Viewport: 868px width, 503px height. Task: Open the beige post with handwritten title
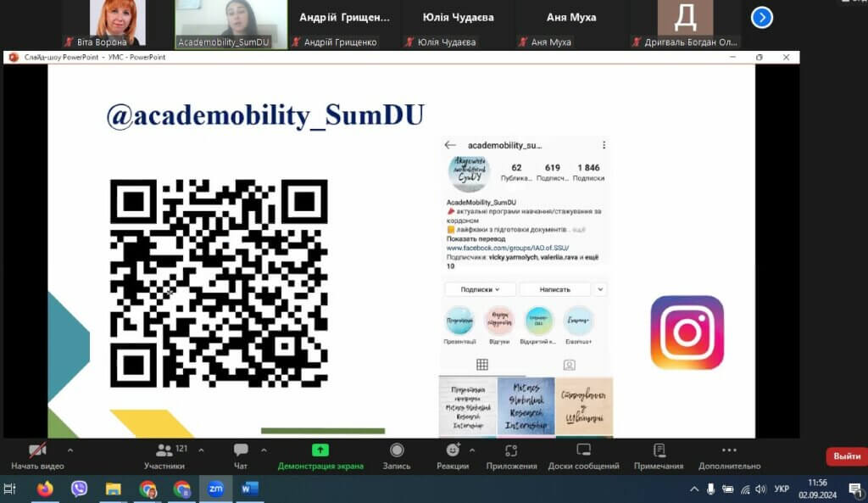click(x=584, y=407)
